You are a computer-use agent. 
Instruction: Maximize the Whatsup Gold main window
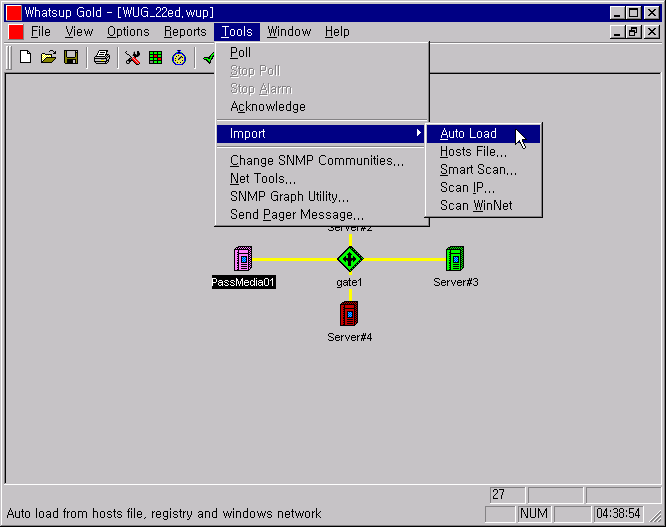point(634,13)
